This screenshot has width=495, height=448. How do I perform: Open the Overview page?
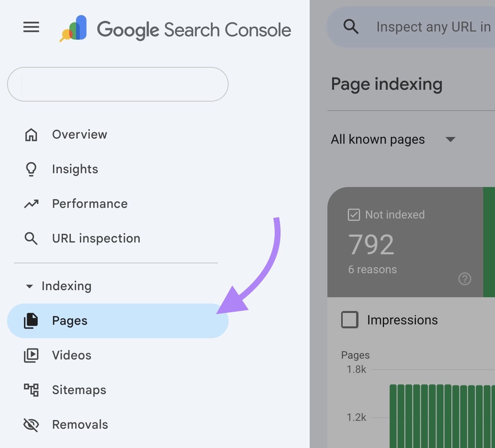[79, 134]
